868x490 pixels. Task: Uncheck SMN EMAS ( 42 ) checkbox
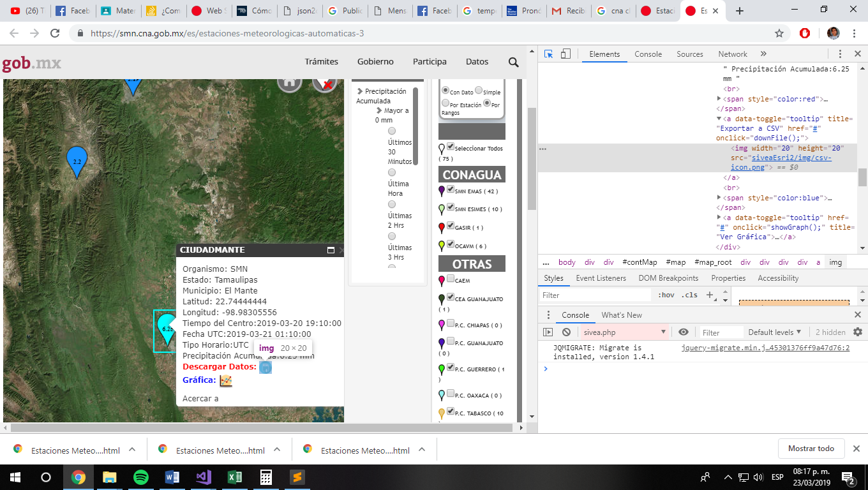pyautogui.click(x=451, y=189)
